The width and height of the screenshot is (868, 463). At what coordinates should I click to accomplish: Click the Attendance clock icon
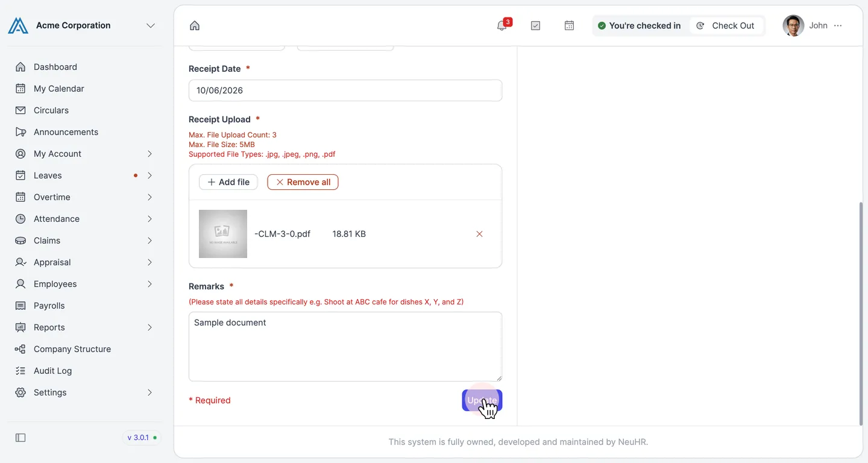20,219
